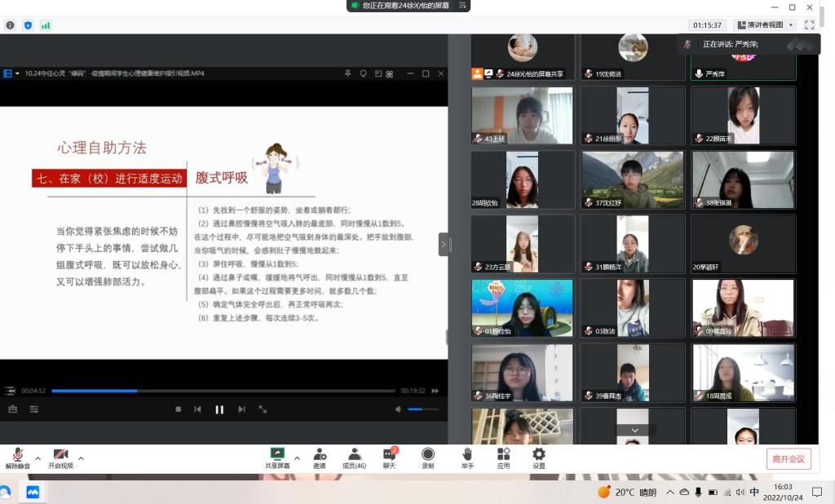Select participant thumbnail 37沈红妤
Image resolution: width=835 pixels, height=504 pixels.
click(633, 179)
